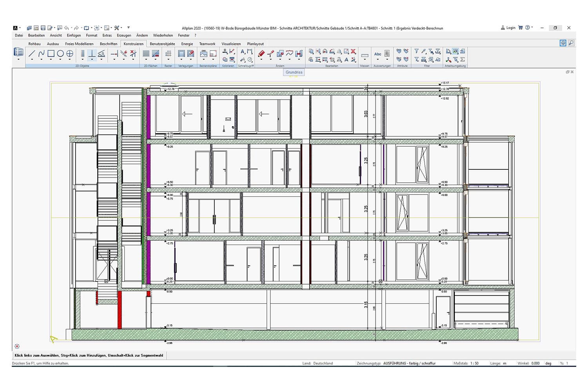Restore the drawing viewport window
Image resolution: width=588 pixels, height=392 pixels.
click(x=568, y=72)
